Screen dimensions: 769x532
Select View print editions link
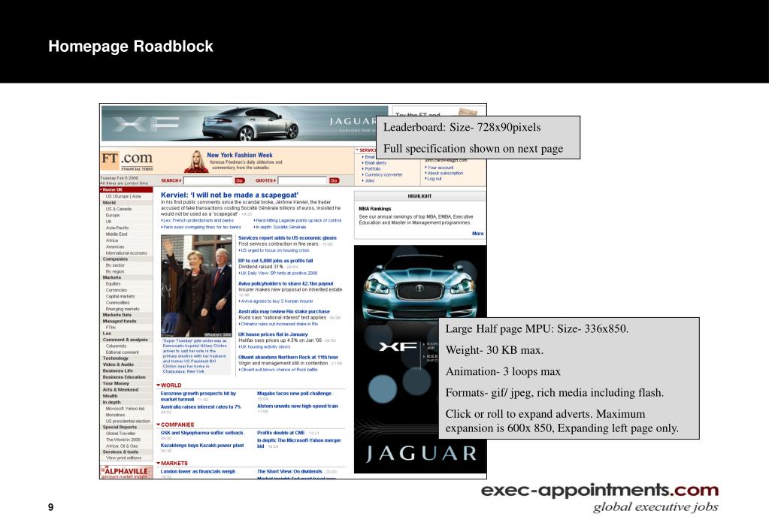[x=123, y=458]
